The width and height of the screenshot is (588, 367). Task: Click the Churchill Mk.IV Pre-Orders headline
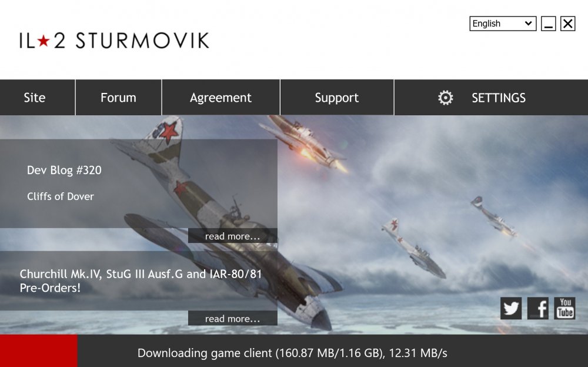pyautogui.click(x=141, y=281)
